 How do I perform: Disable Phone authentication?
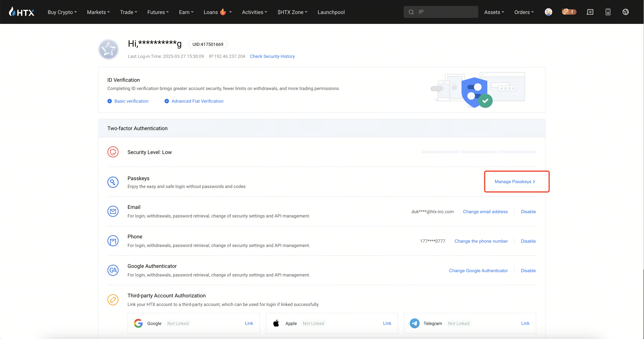528,241
